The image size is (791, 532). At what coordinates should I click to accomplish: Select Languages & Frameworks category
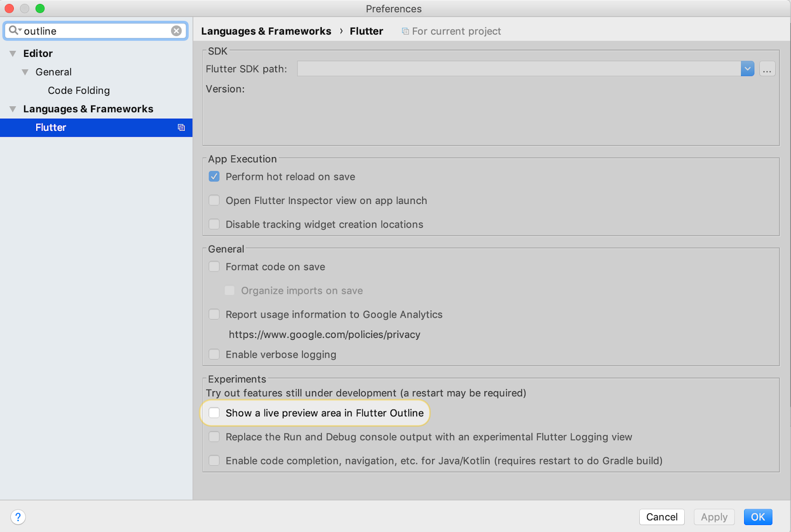coord(88,109)
